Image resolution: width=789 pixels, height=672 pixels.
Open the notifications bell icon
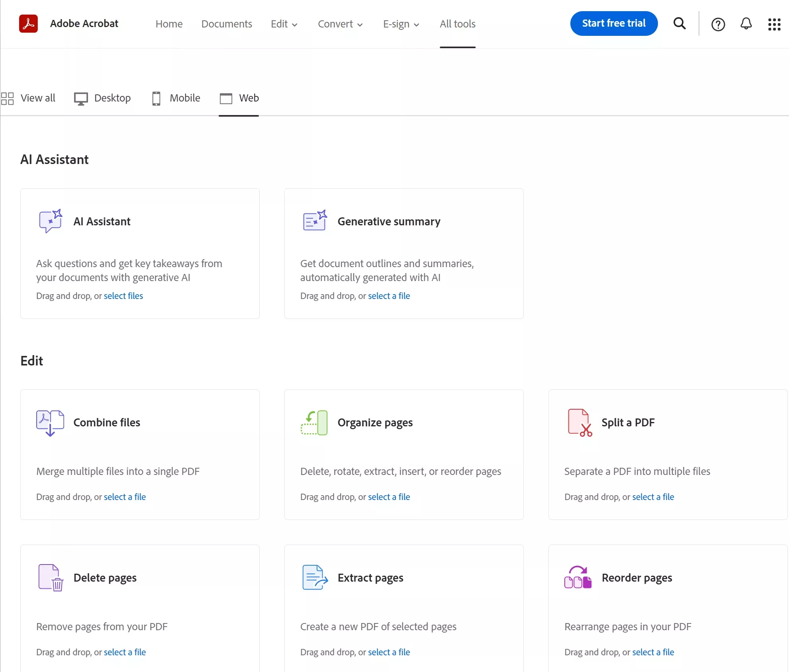pos(746,24)
